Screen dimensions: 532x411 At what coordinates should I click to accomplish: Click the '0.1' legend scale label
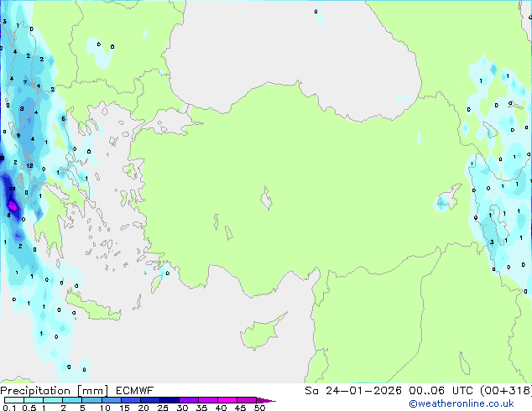pos(9,408)
